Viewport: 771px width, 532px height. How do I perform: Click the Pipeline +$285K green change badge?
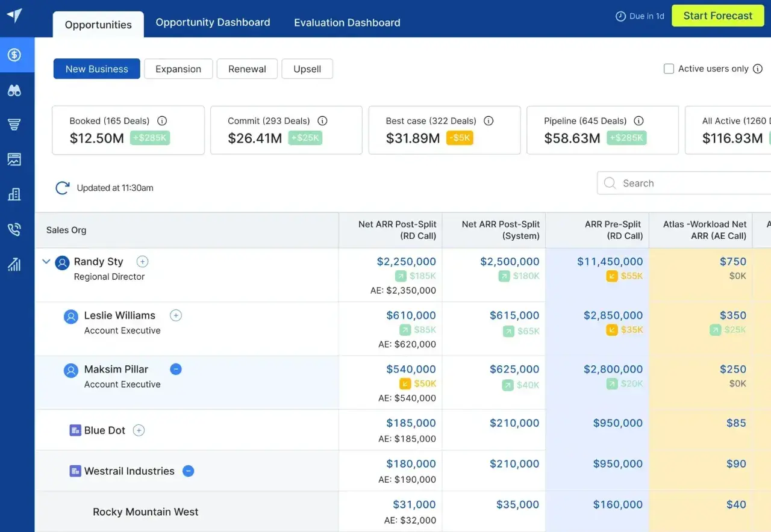tap(626, 138)
